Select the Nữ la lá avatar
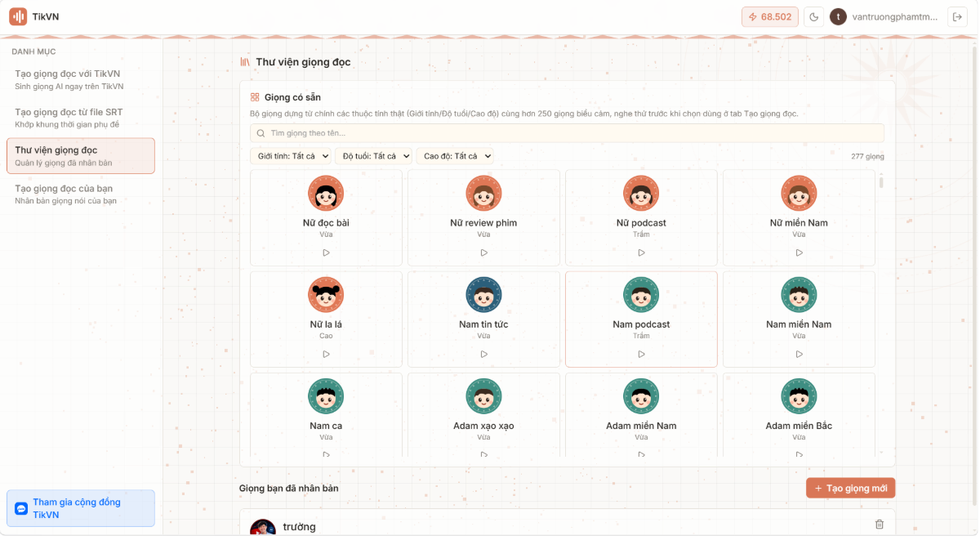980x536 pixels. point(326,294)
